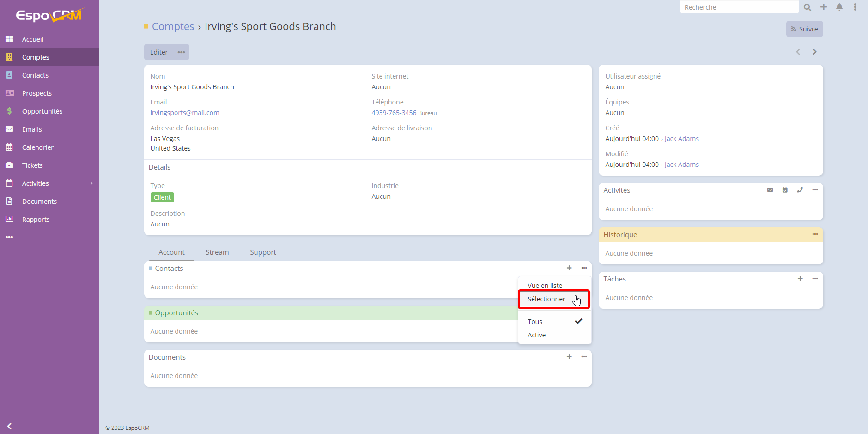Open the Historique panel options menu
The height and width of the screenshot is (434, 868).
pyautogui.click(x=815, y=234)
